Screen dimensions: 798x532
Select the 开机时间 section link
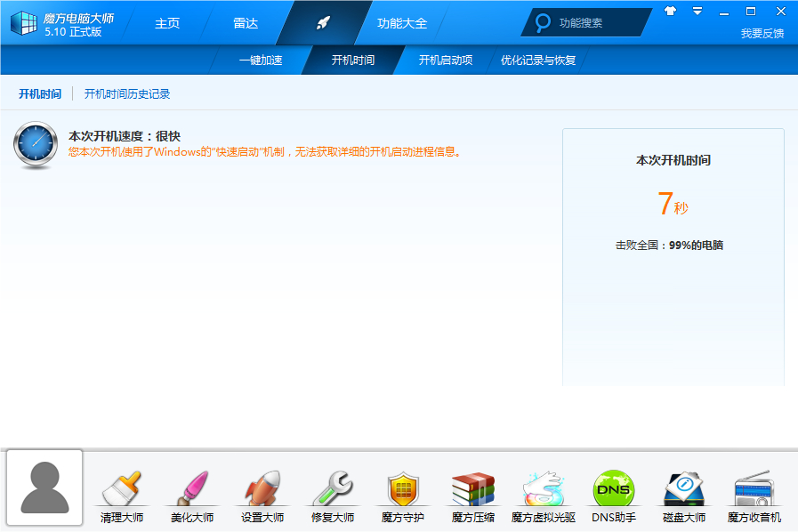[40, 93]
